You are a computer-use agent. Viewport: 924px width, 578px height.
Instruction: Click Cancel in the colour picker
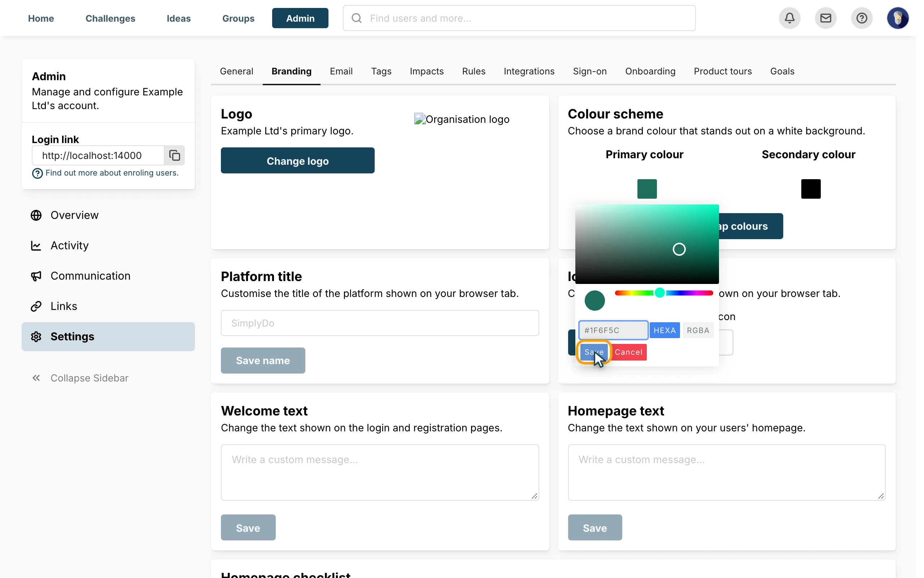(x=628, y=352)
